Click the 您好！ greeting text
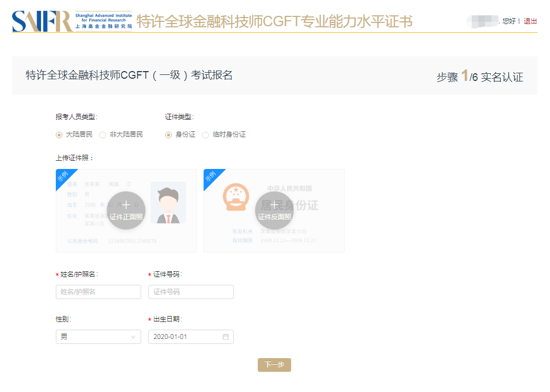This screenshot has height=392, width=550. click(x=512, y=21)
